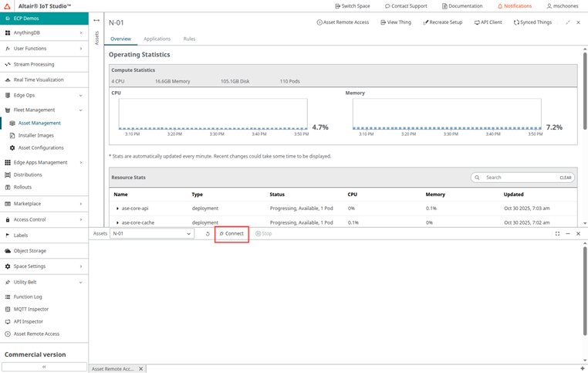
Task: Collapse the left sidebar with double-chevron
Action: (44, 368)
